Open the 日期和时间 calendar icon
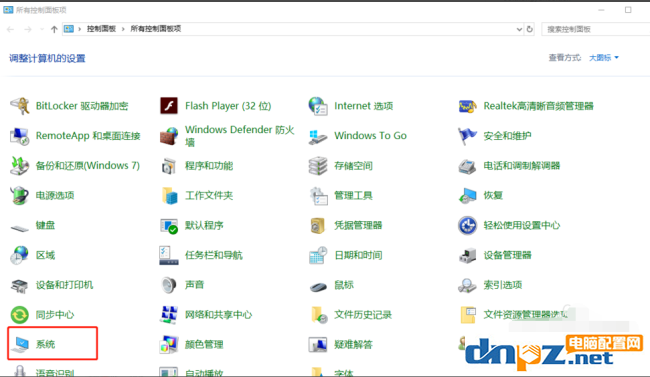 [318, 255]
